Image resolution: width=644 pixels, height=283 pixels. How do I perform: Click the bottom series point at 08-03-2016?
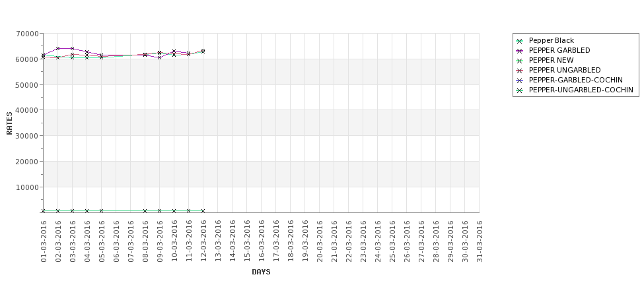(145, 211)
